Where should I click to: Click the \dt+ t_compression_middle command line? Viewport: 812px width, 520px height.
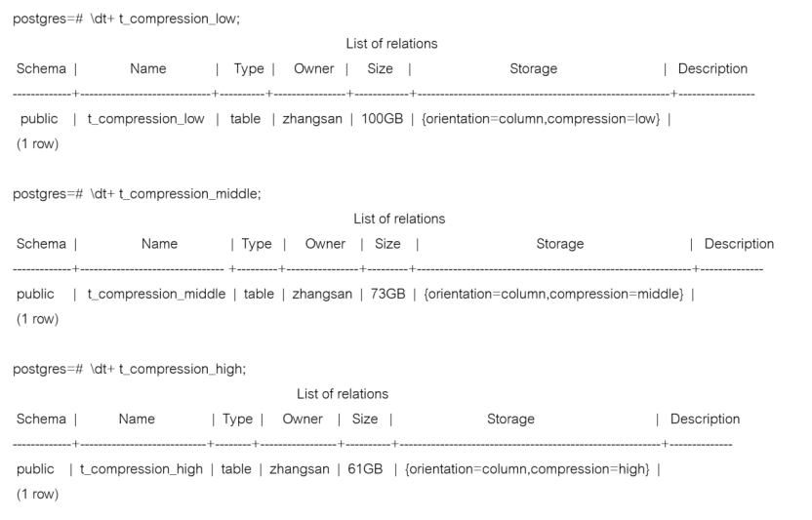176,194
